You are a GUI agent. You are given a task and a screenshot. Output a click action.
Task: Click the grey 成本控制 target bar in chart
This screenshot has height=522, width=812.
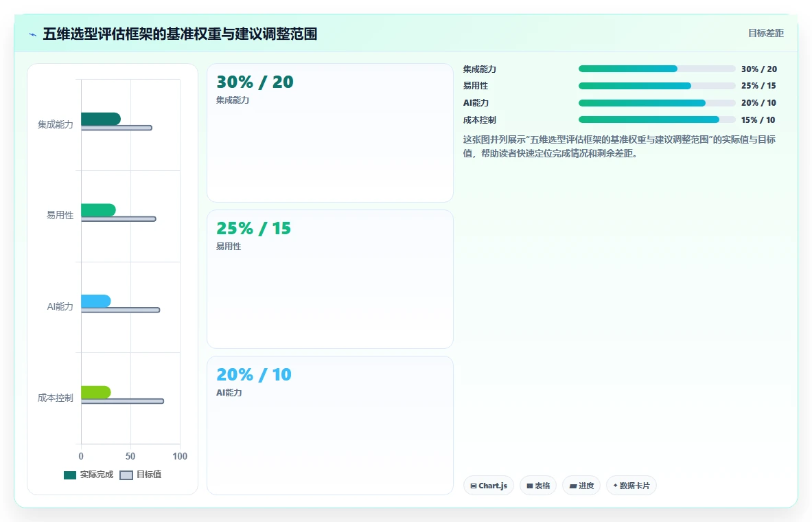tap(123, 401)
